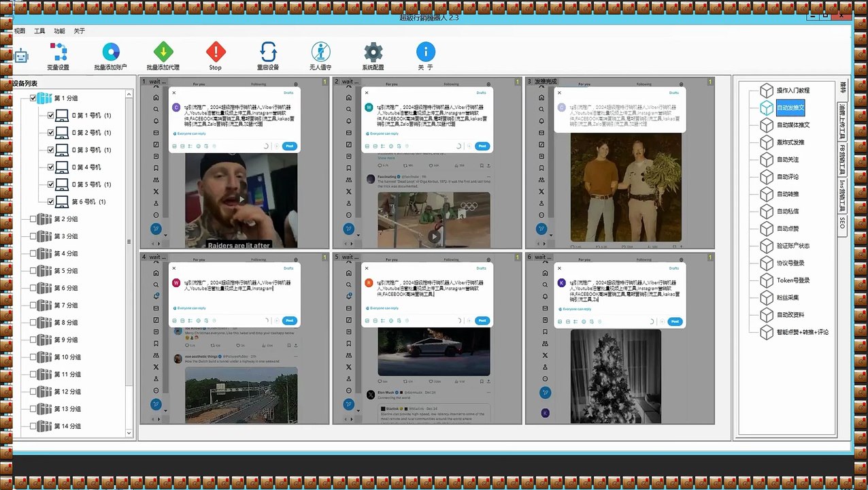Uncheck 第 1 号机 device checkbox
Image resolution: width=868 pixels, height=490 pixels.
click(x=50, y=115)
